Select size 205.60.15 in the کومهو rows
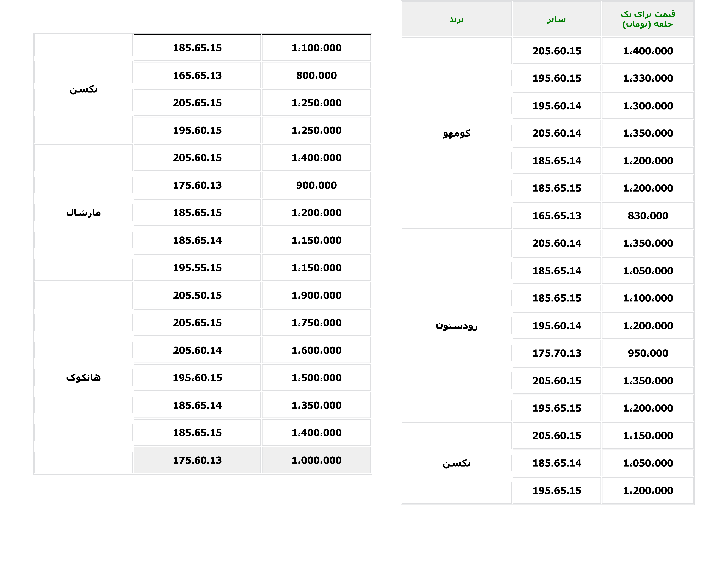The width and height of the screenshot is (728, 563). click(557, 51)
